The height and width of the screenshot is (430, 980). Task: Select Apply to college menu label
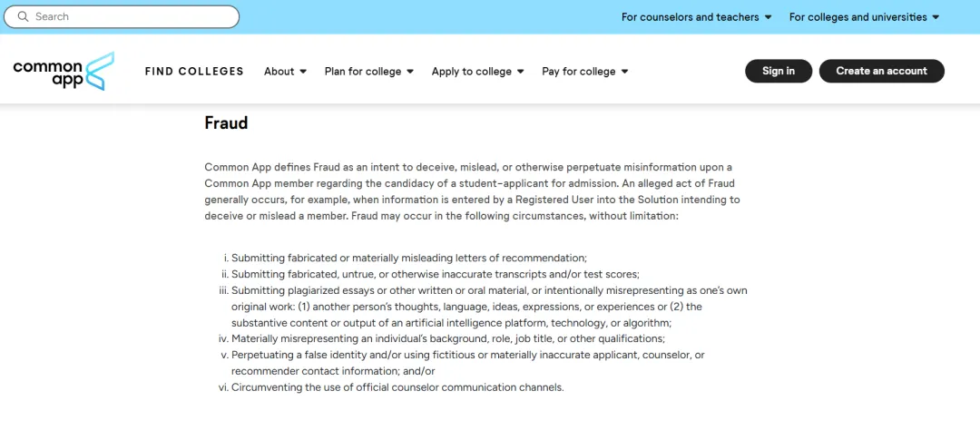tap(472, 72)
